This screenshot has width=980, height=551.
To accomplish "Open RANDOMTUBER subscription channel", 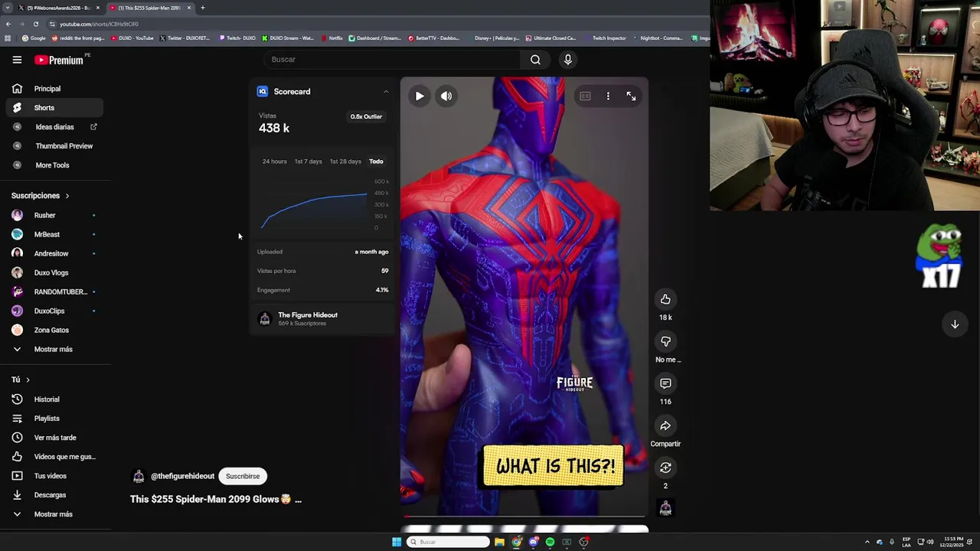I will click(x=54, y=292).
